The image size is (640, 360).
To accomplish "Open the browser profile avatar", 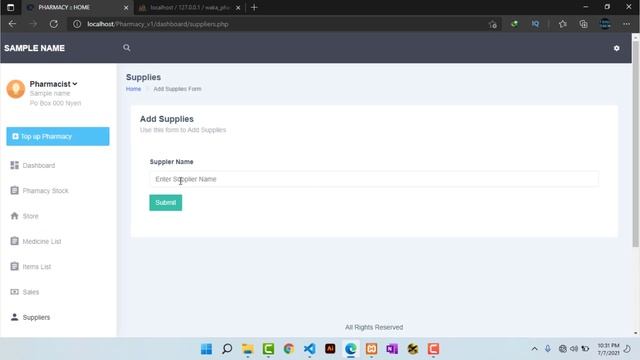I will 605,24.
